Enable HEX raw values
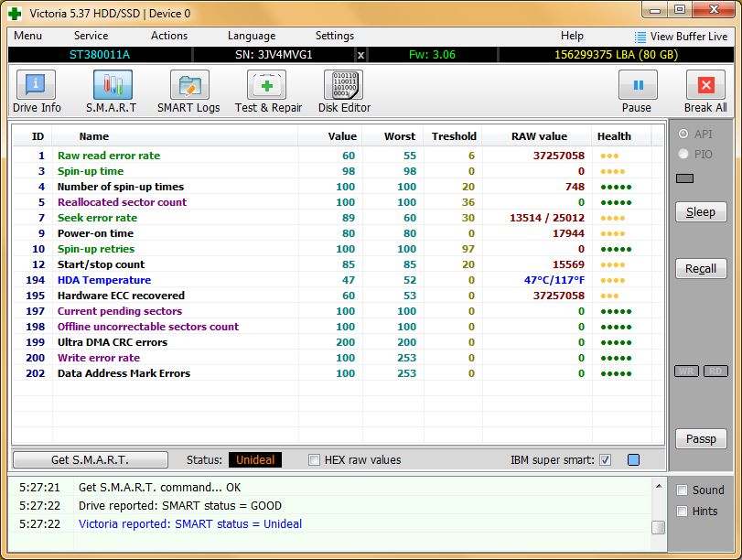The width and height of the screenshot is (742, 560). point(314,459)
